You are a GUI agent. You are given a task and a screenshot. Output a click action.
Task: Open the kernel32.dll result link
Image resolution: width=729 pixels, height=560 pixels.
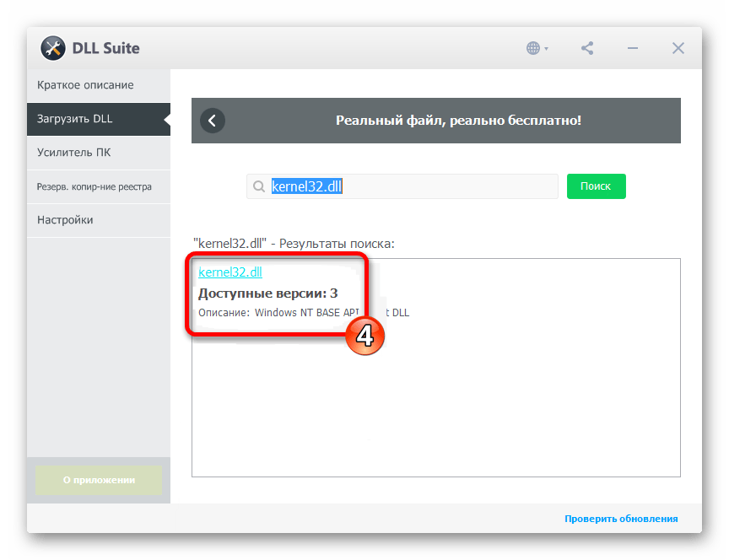click(x=230, y=272)
